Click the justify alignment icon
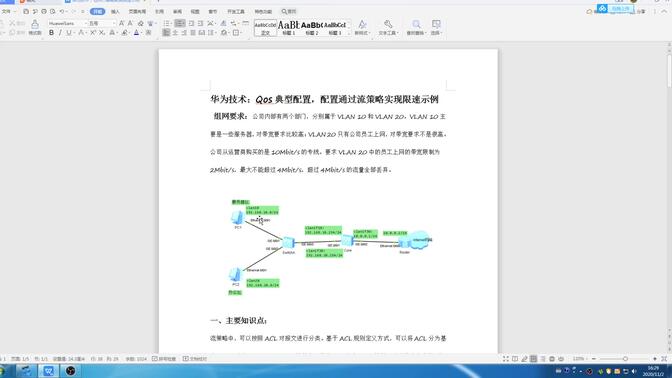Screen dimensions: 672x378 [193, 33]
